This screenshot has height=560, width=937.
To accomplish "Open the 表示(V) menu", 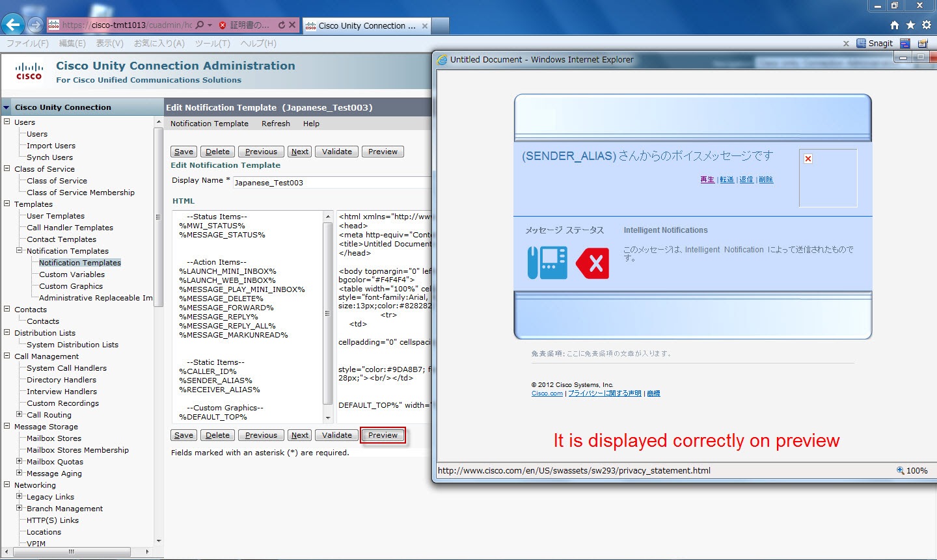I will [x=109, y=44].
